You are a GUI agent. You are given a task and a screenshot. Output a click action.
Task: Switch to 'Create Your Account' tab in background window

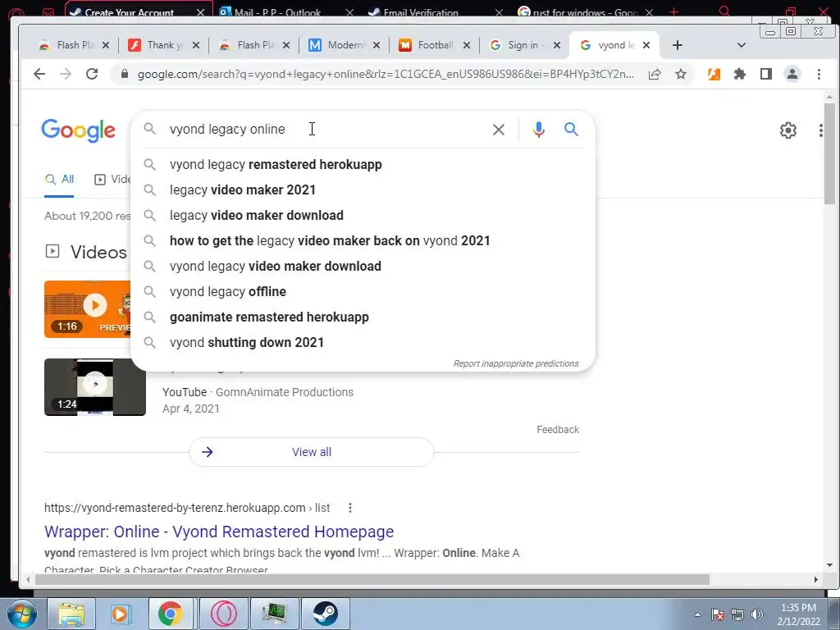138,11
